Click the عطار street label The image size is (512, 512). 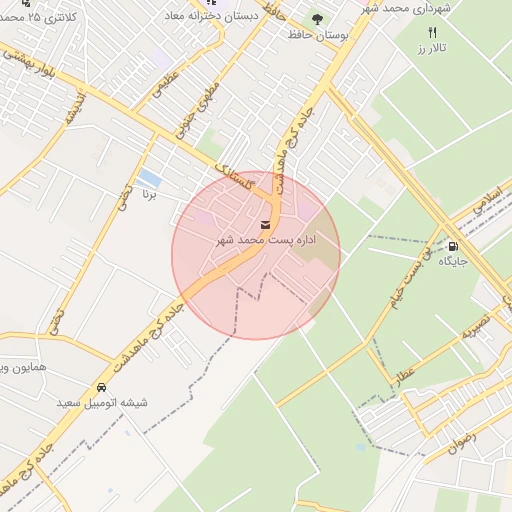pyautogui.click(x=405, y=376)
